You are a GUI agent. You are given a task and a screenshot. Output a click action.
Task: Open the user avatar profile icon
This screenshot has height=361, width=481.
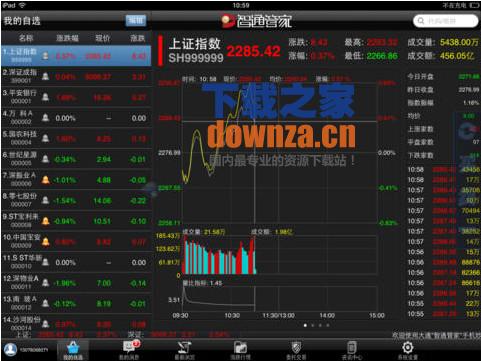pyautogui.click(x=10, y=349)
